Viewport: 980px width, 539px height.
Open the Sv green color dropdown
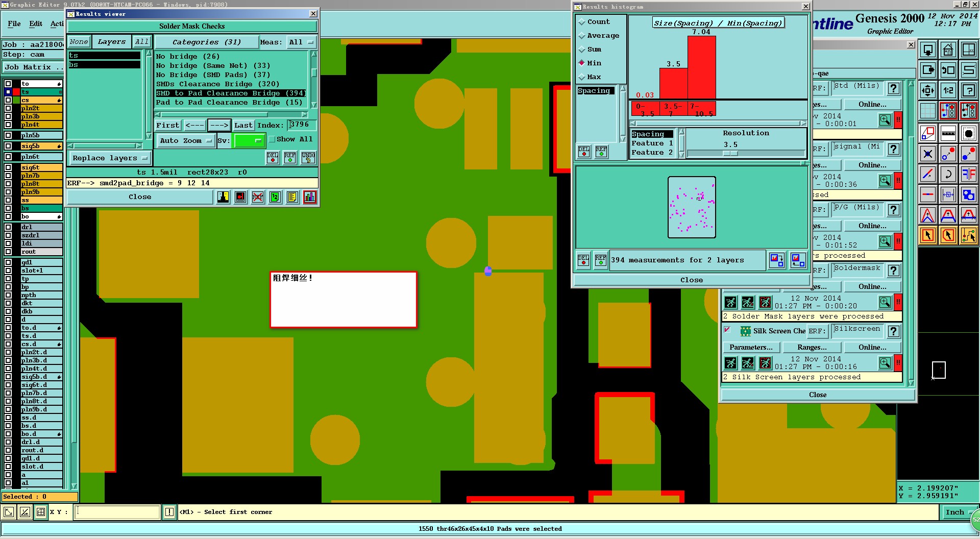click(x=248, y=140)
